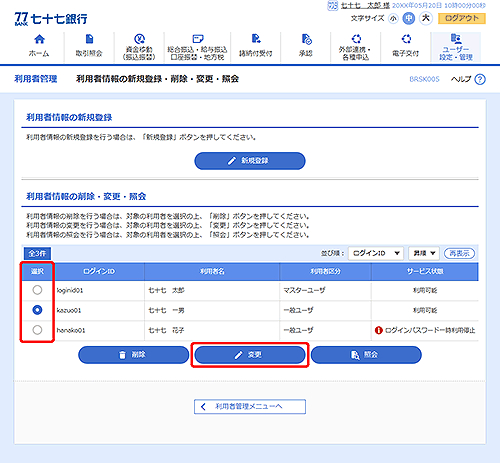Set text size to small (小)

click(393, 19)
